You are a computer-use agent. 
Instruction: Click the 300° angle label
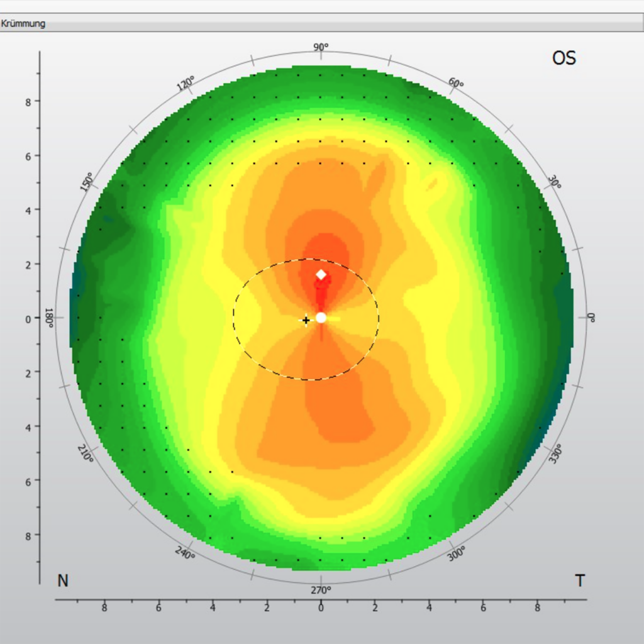tap(457, 553)
